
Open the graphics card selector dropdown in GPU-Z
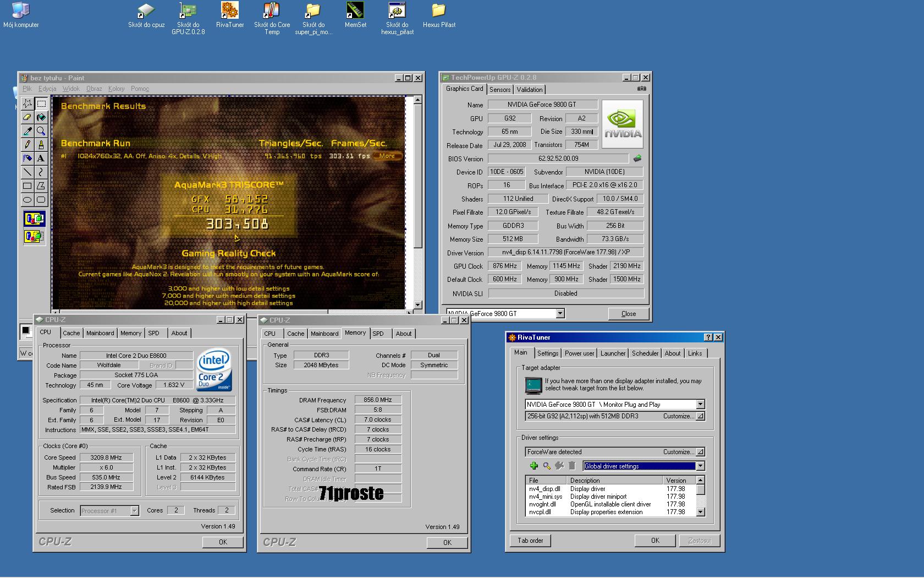click(x=560, y=314)
